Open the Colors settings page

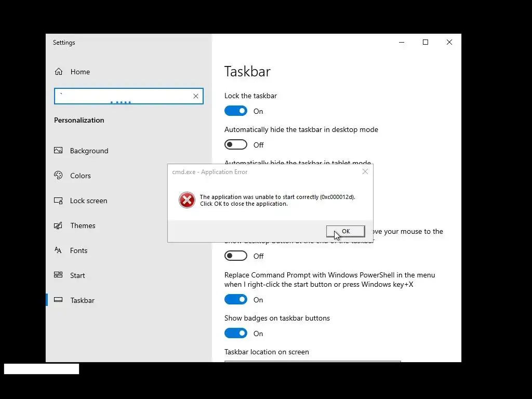pyautogui.click(x=129, y=176)
